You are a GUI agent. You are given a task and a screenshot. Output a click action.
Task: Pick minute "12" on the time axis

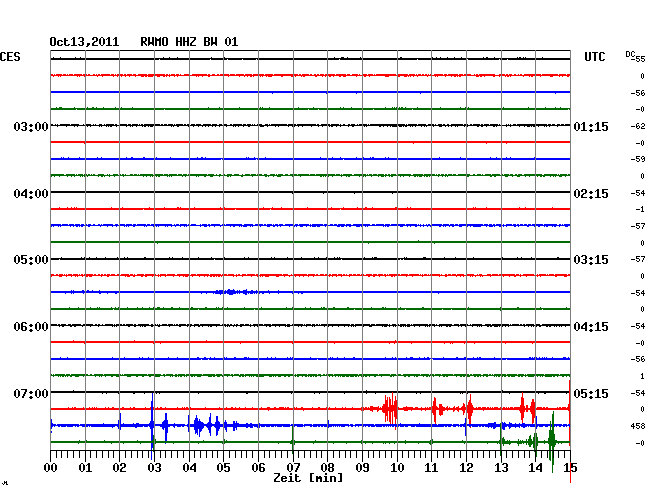pos(466,468)
